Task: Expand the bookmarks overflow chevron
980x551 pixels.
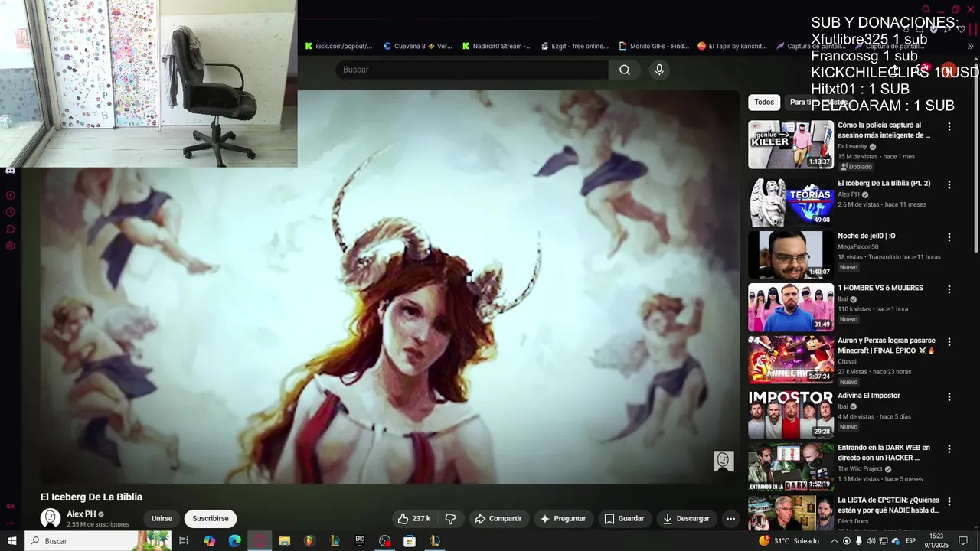Action: click(971, 46)
